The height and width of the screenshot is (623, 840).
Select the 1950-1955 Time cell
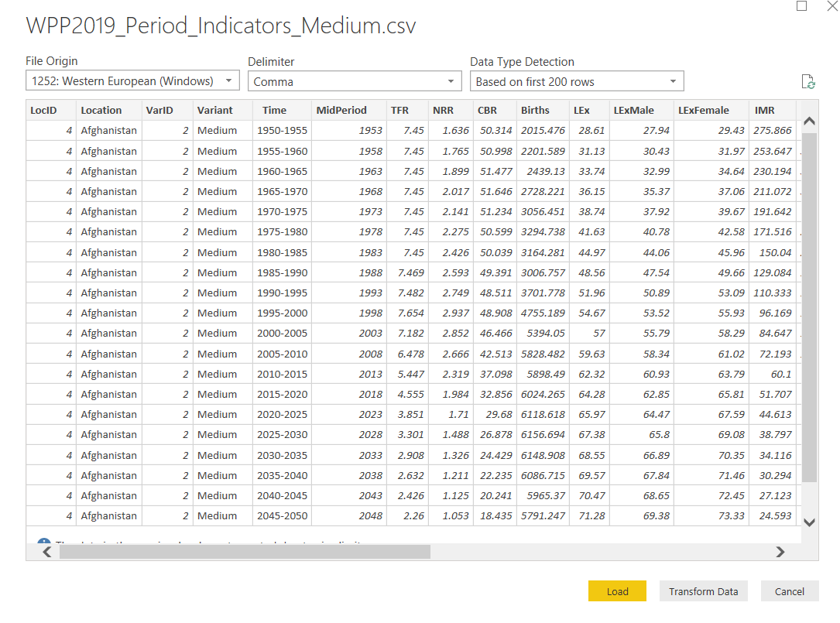[x=282, y=131]
